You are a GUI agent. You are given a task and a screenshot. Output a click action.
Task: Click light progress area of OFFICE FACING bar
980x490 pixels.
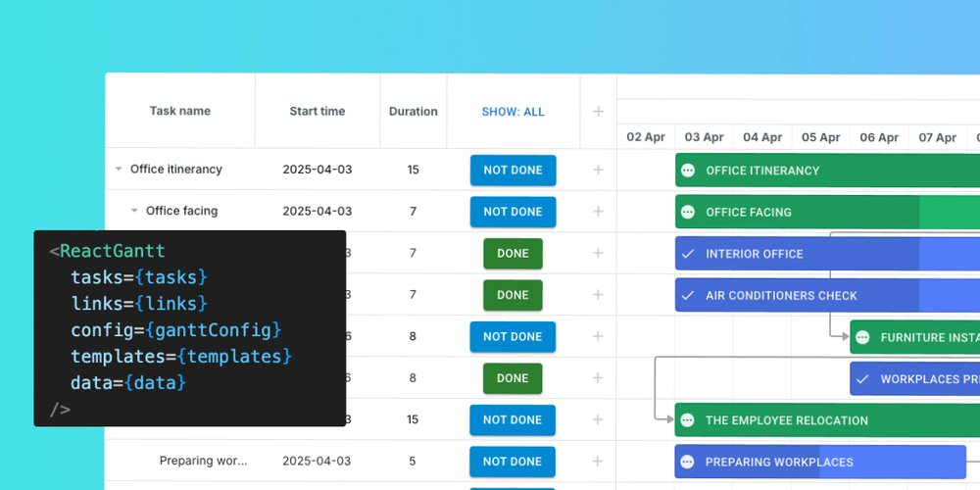(950, 212)
